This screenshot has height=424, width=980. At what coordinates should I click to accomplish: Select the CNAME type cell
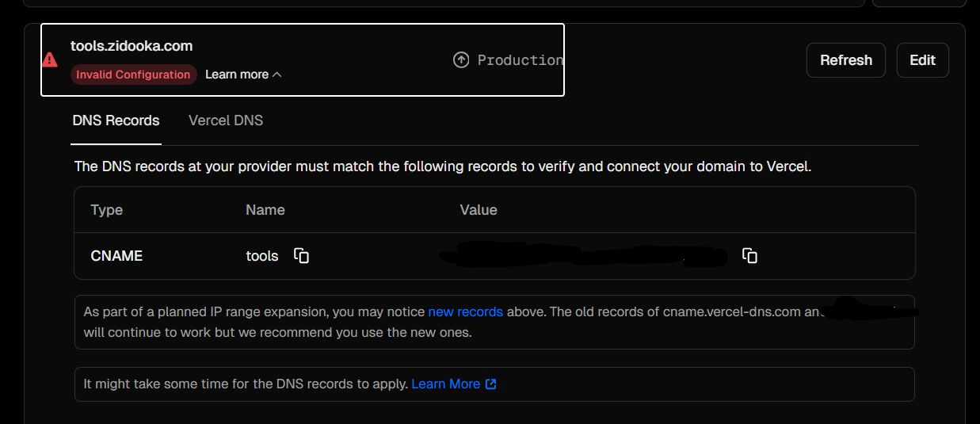pos(116,256)
